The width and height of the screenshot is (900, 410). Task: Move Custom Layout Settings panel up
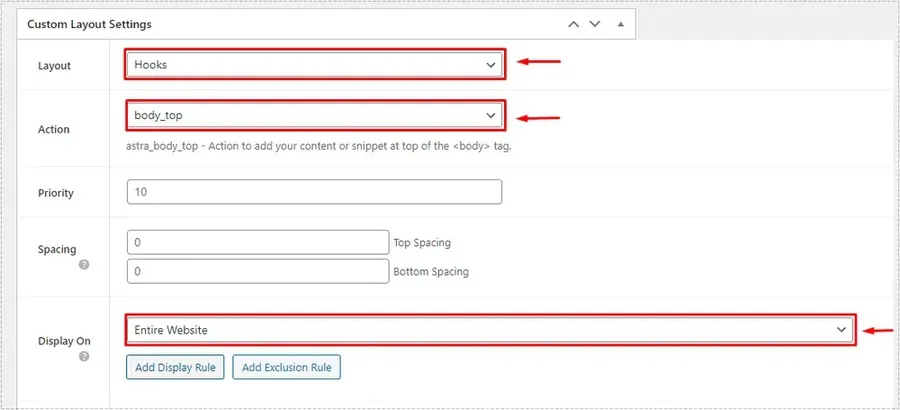coord(573,25)
